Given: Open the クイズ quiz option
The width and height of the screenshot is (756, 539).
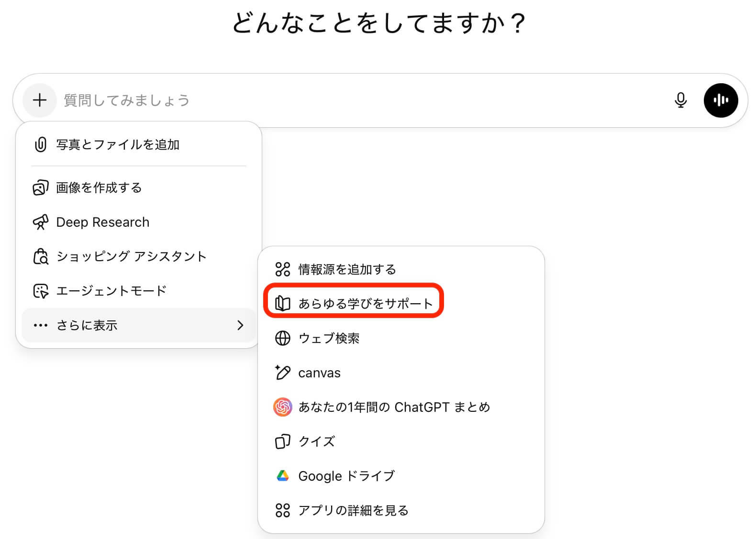Looking at the screenshot, I should click(316, 441).
